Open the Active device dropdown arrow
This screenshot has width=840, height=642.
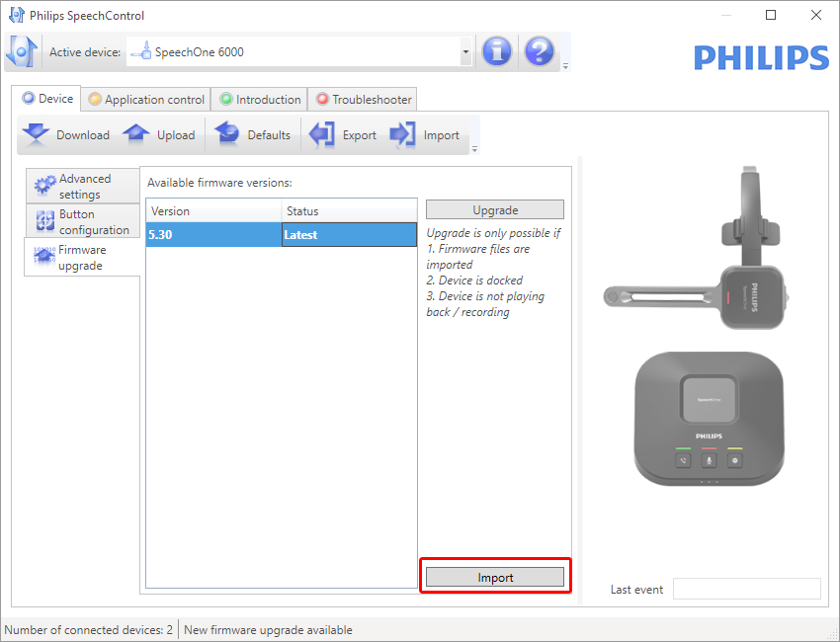tap(465, 52)
